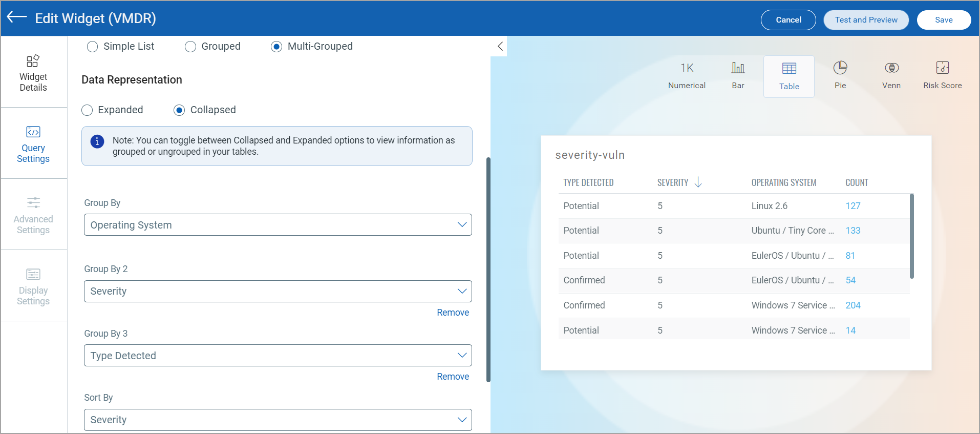Click the Severity column sort arrow

pos(698,182)
